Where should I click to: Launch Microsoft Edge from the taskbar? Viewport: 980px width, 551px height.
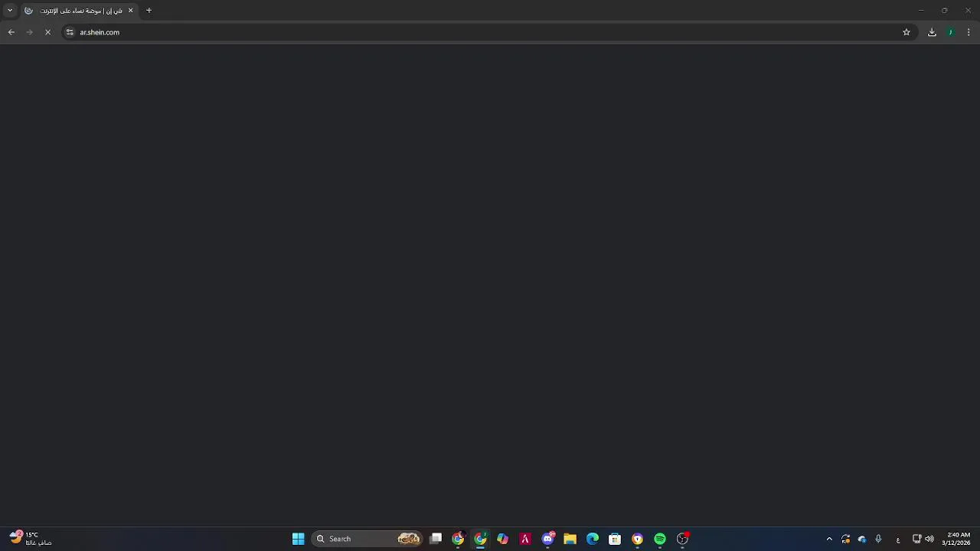593,539
